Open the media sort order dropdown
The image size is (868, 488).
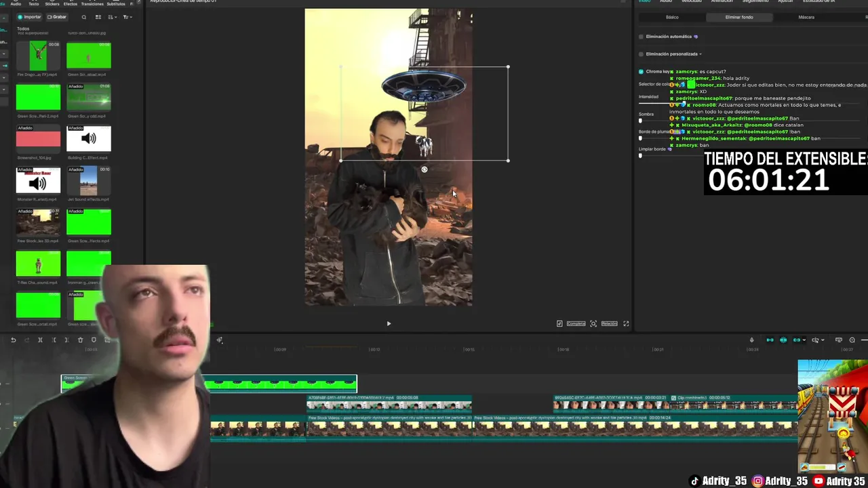click(x=113, y=17)
